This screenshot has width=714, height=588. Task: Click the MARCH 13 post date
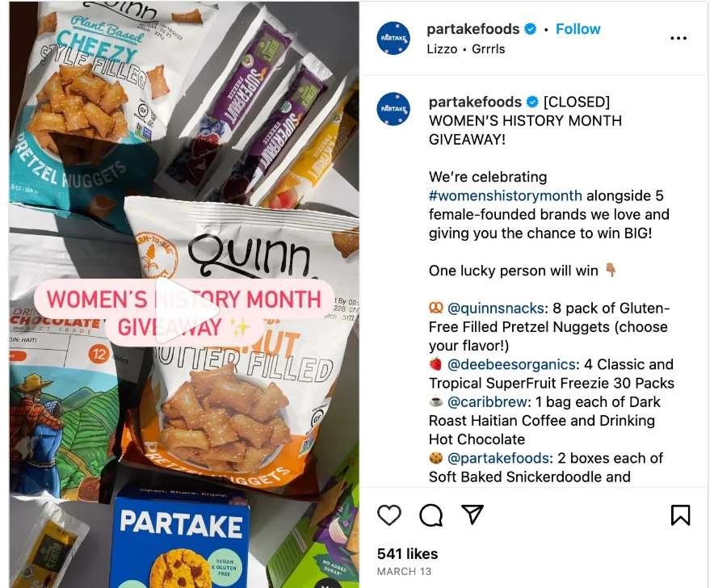click(x=404, y=572)
